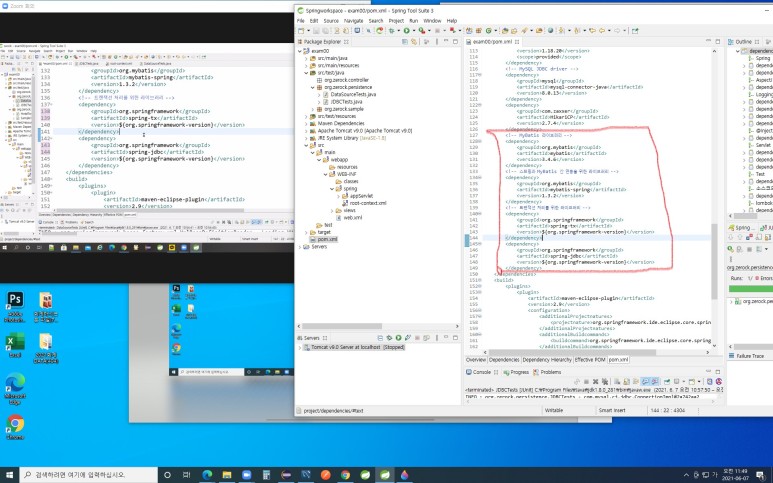Toggle fold marker at line 128
Viewport: 773px width, 483px height.
pyautogui.click(x=480, y=141)
